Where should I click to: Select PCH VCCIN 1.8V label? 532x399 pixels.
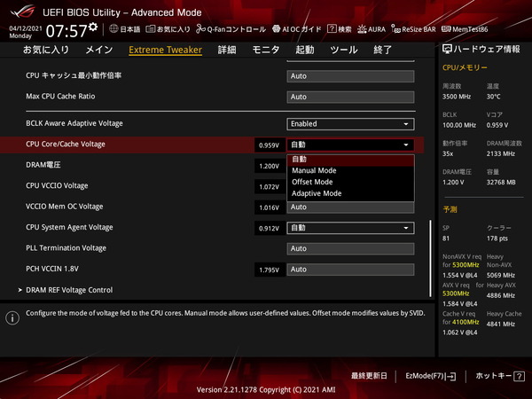point(52,269)
